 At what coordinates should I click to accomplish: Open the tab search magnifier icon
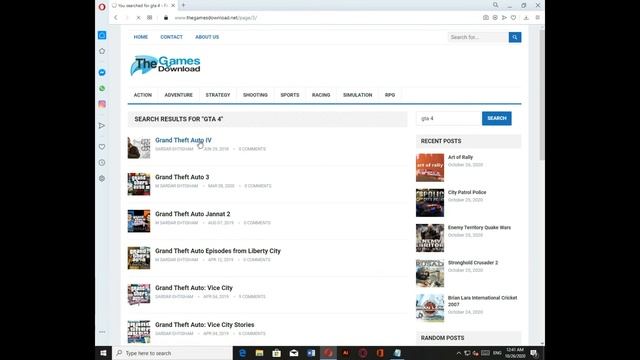(x=496, y=5)
